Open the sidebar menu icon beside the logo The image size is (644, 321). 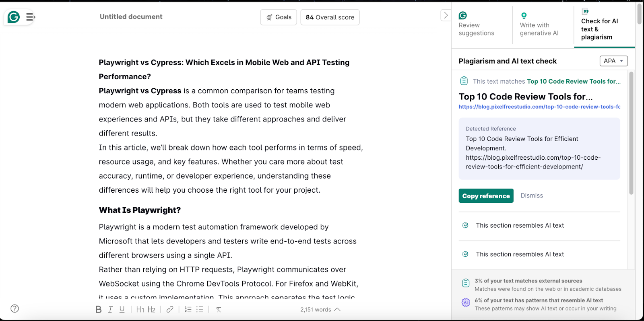[x=31, y=17]
